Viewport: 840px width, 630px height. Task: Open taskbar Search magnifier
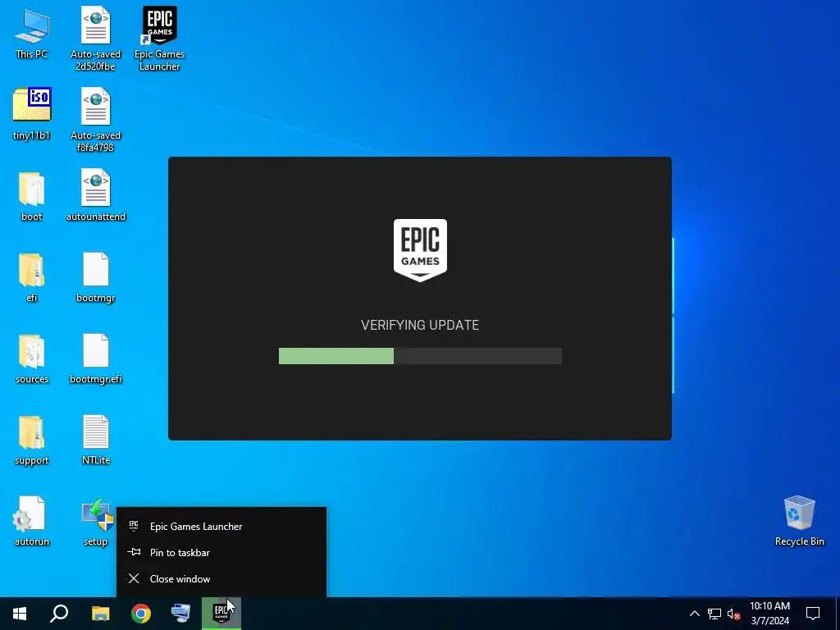pos(59,614)
